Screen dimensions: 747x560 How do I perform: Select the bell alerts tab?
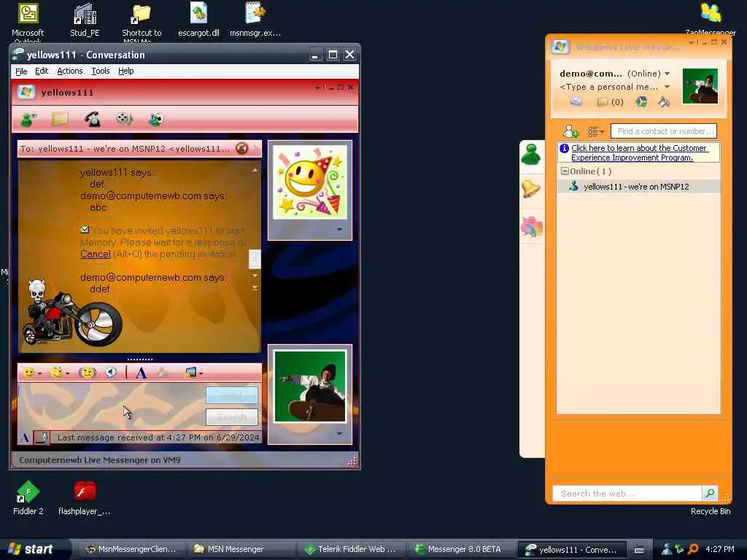(531, 190)
